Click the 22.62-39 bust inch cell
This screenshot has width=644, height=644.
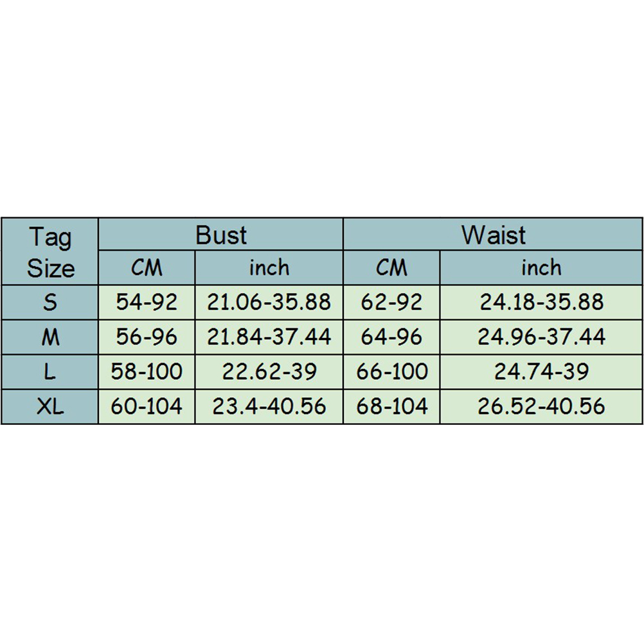coord(269,371)
